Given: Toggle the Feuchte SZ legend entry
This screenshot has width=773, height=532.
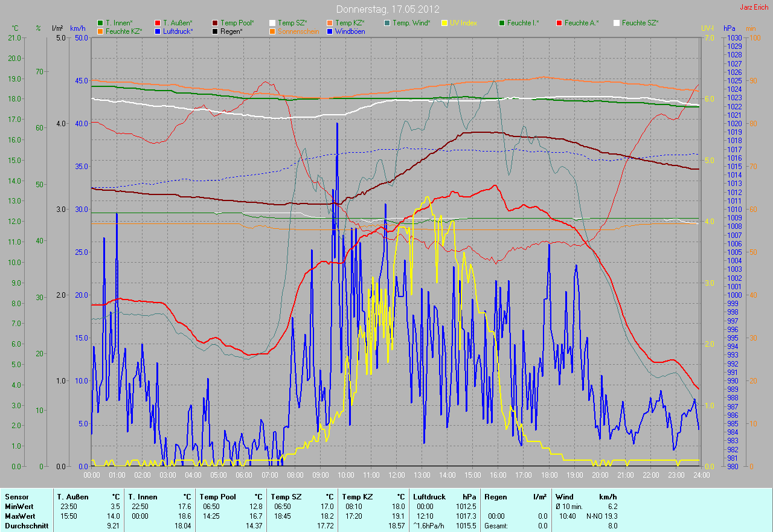Looking at the screenshot, I should coord(640,23).
